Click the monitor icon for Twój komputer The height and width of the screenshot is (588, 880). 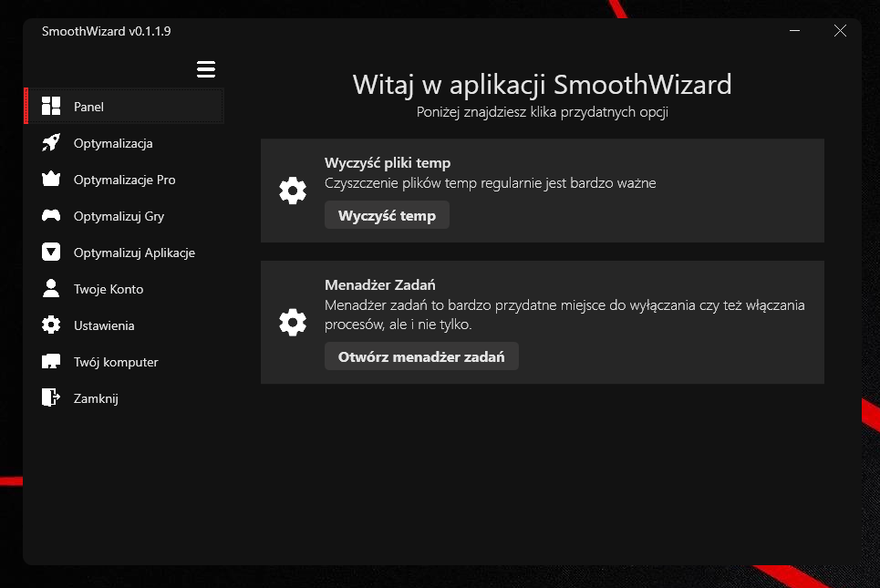[x=51, y=361]
